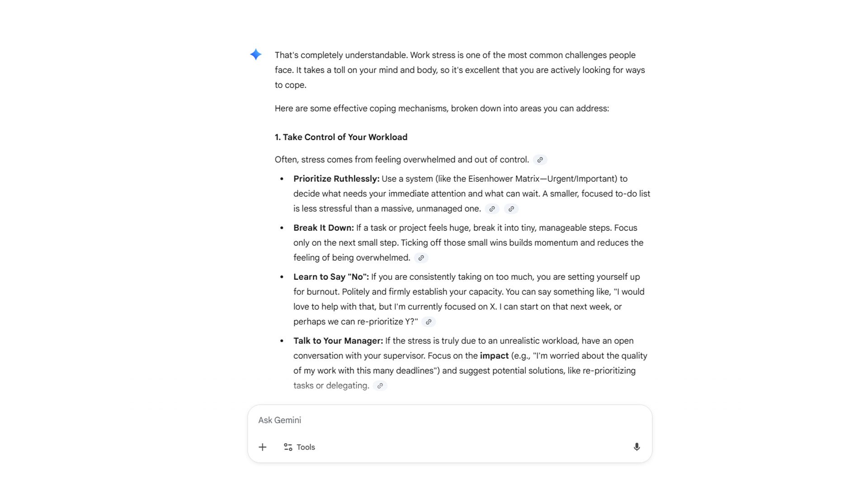The image size is (868, 488).
Task: Open source link after 're-prioritize Y?'
Action: coord(429,322)
